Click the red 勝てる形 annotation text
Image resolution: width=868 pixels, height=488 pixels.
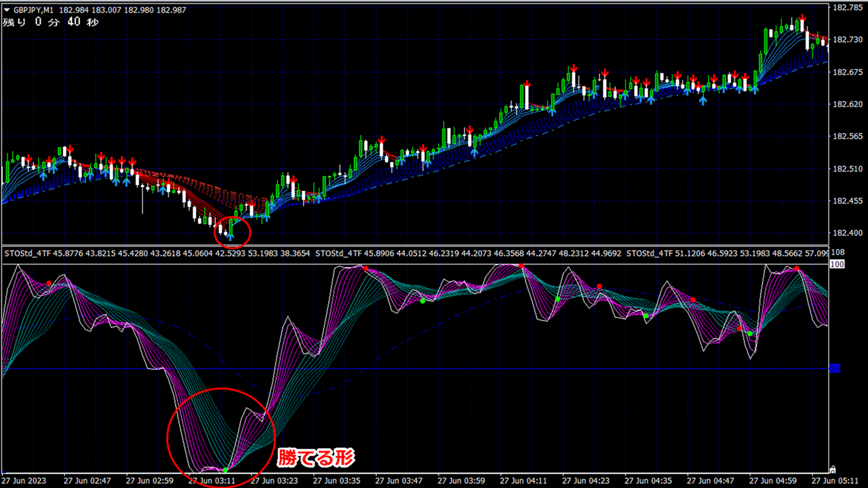coord(315,457)
